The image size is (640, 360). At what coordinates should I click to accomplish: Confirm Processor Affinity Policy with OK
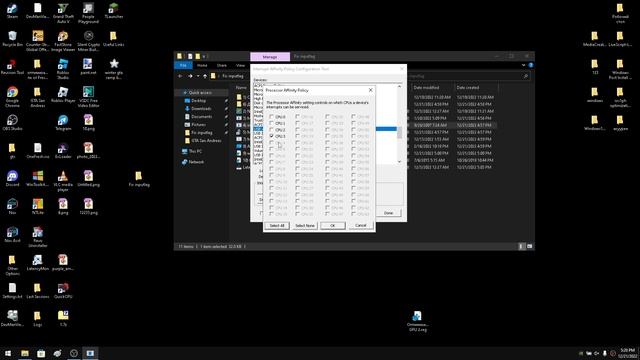tap(333, 226)
